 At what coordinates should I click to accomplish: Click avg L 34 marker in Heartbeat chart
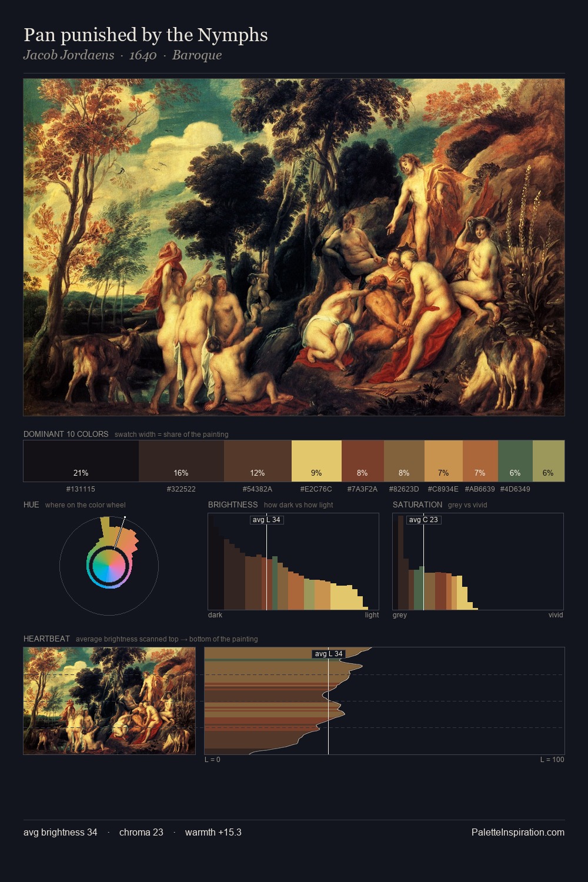click(329, 654)
